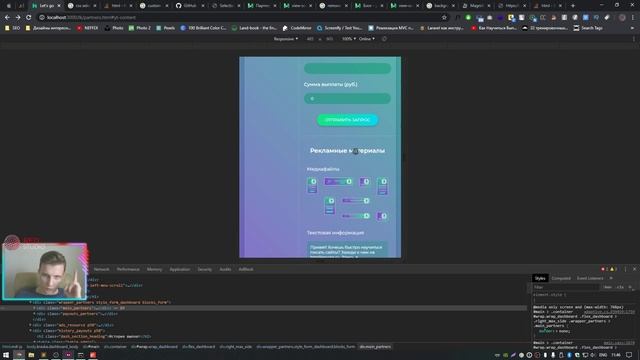This screenshot has height=360, width=640.
Task: Click the ENG language indicator
Action: tap(603, 355)
